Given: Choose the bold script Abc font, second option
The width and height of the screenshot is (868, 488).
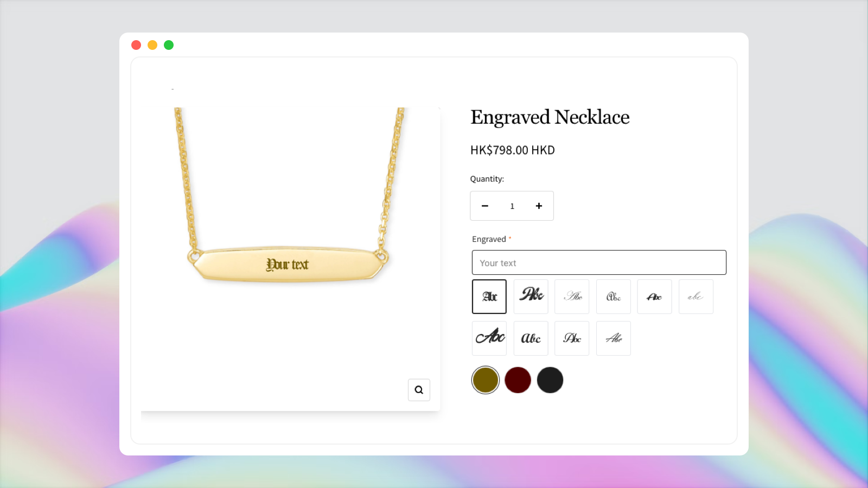Looking at the screenshot, I should (x=531, y=297).
